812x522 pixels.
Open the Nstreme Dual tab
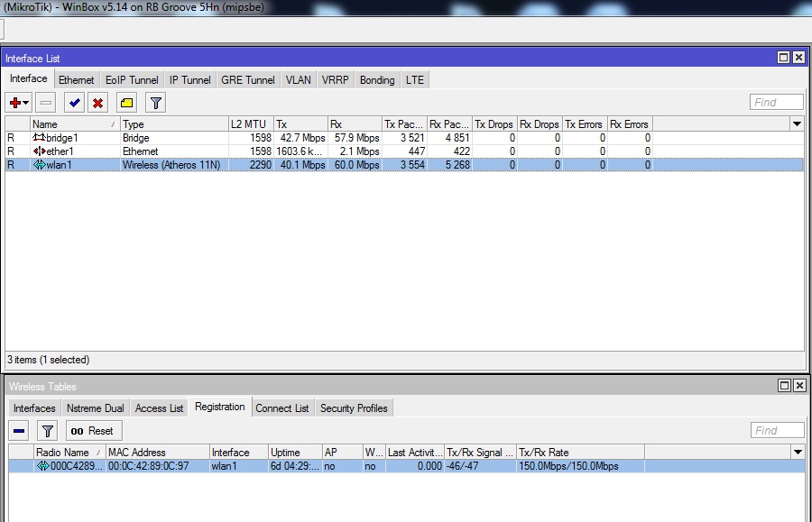click(x=96, y=408)
